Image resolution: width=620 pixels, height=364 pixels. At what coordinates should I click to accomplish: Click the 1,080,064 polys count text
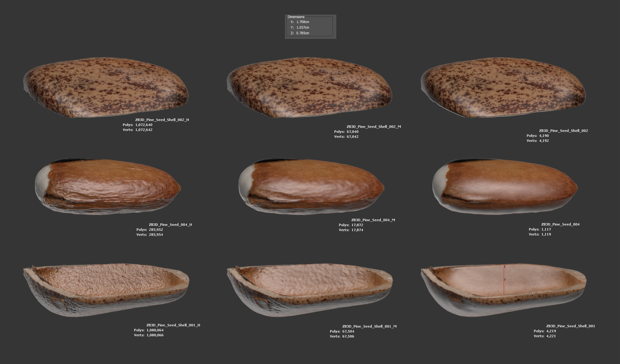tap(155, 330)
